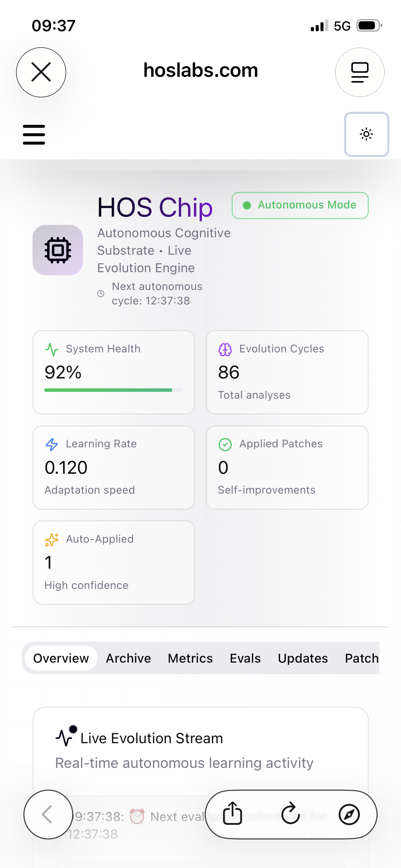This screenshot has height=868, width=401.
Task: Toggle light/dark theme sun button
Action: [366, 134]
